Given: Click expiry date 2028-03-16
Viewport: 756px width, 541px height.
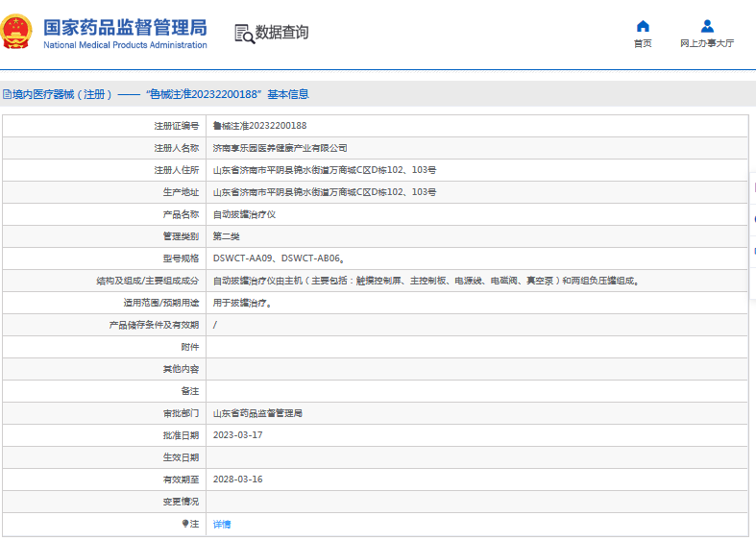Looking at the screenshot, I should (237, 480).
